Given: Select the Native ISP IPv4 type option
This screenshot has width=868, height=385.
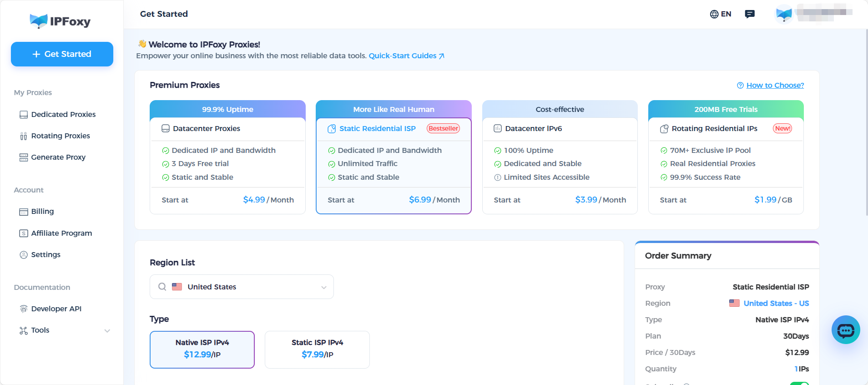Looking at the screenshot, I should [202, 349].
